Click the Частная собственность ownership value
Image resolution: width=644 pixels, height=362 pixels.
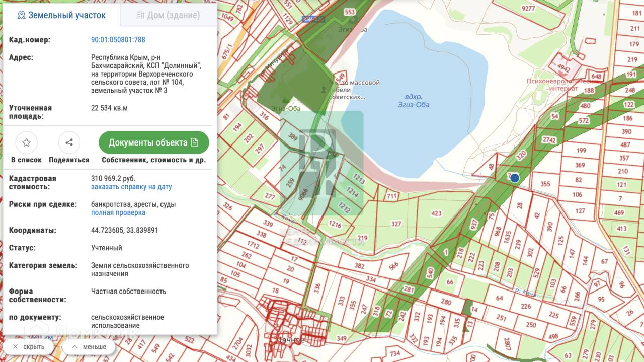128,291
